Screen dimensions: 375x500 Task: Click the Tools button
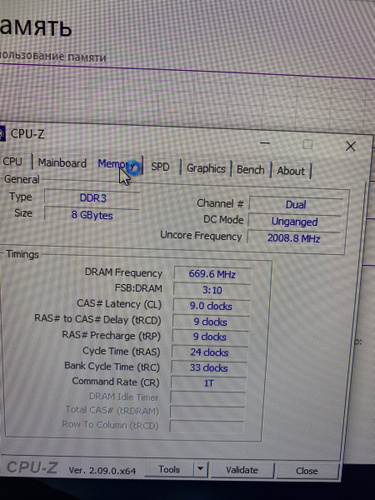[169, 469]
